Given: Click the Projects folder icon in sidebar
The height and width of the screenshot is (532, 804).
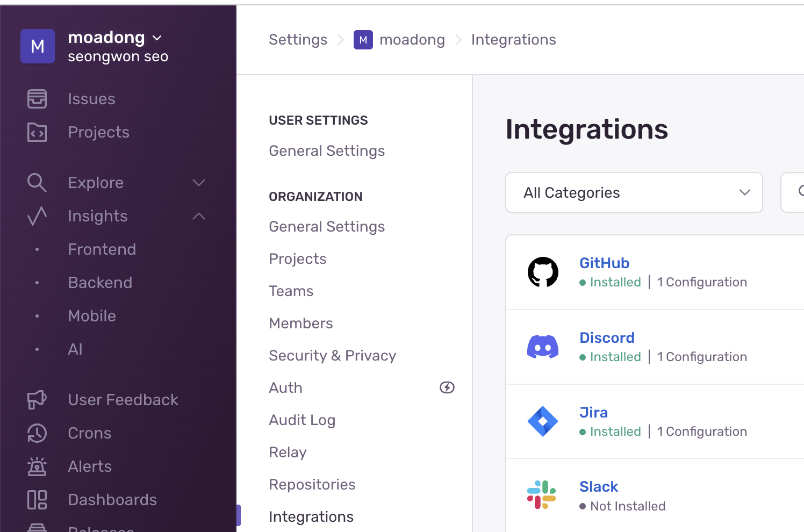Looking at the screenshot, I should [37, 132].
